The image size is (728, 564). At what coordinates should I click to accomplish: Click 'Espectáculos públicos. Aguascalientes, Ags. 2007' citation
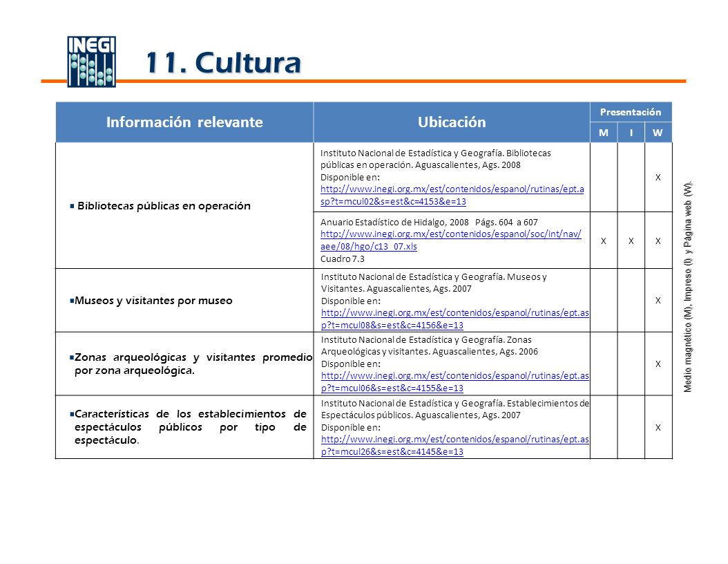click(421, 415)
